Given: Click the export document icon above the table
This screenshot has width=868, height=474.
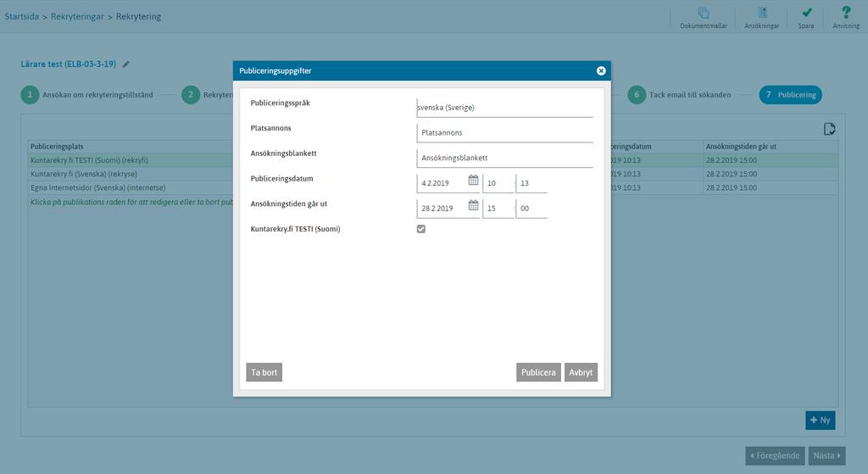Looking at the screenshot, I should tap(829, 129).
